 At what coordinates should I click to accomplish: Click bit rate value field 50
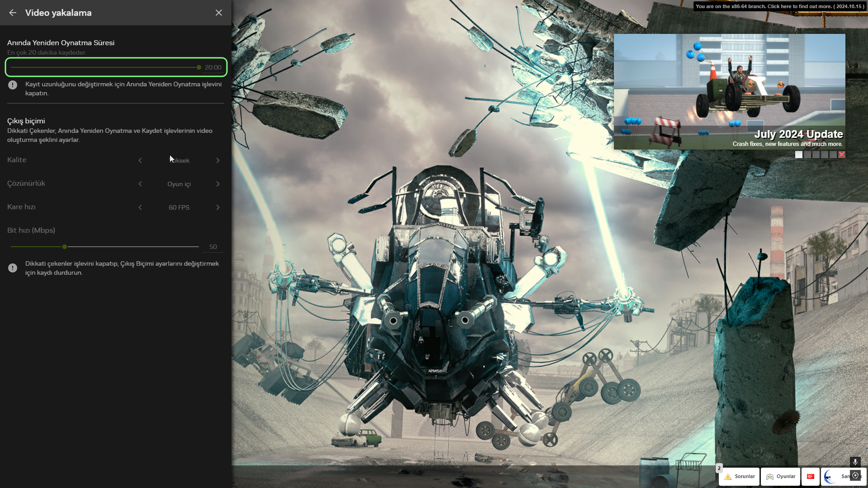click(213, 247)
